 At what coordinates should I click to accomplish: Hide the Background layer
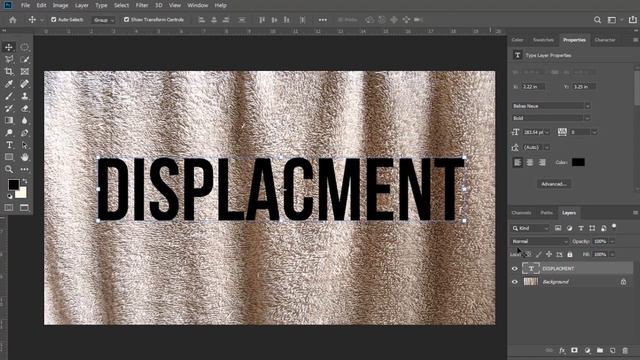(515, 282)
